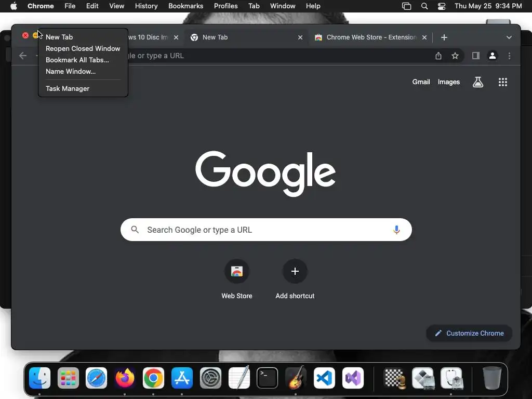
Task: Open System Settings from the Dock
Action: coord(210,378)
